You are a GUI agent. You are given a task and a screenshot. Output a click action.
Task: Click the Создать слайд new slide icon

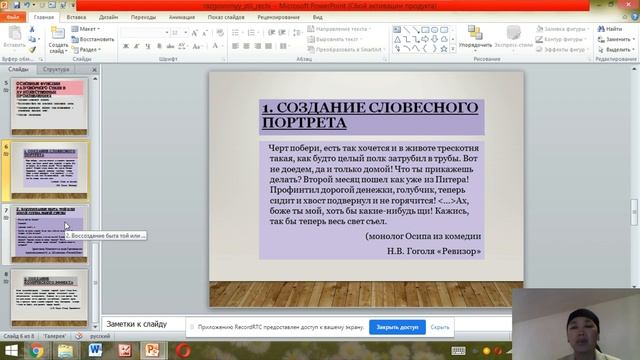(58, 34)
